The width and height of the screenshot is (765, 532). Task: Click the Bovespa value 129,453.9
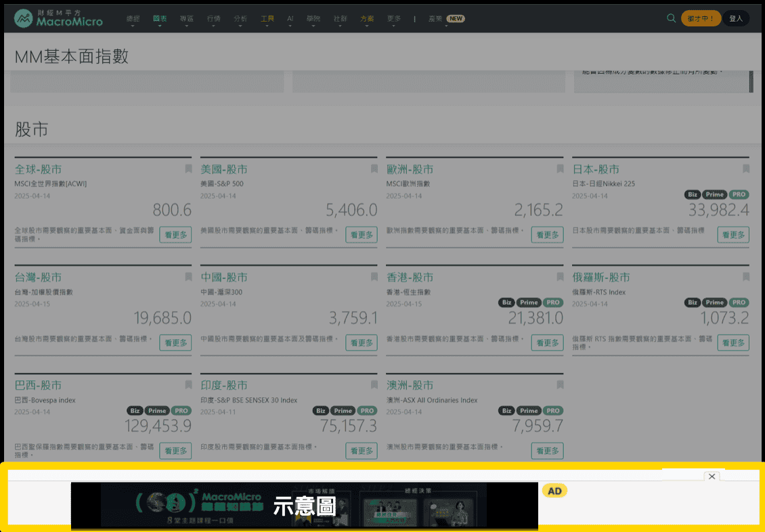pos(158,426)
